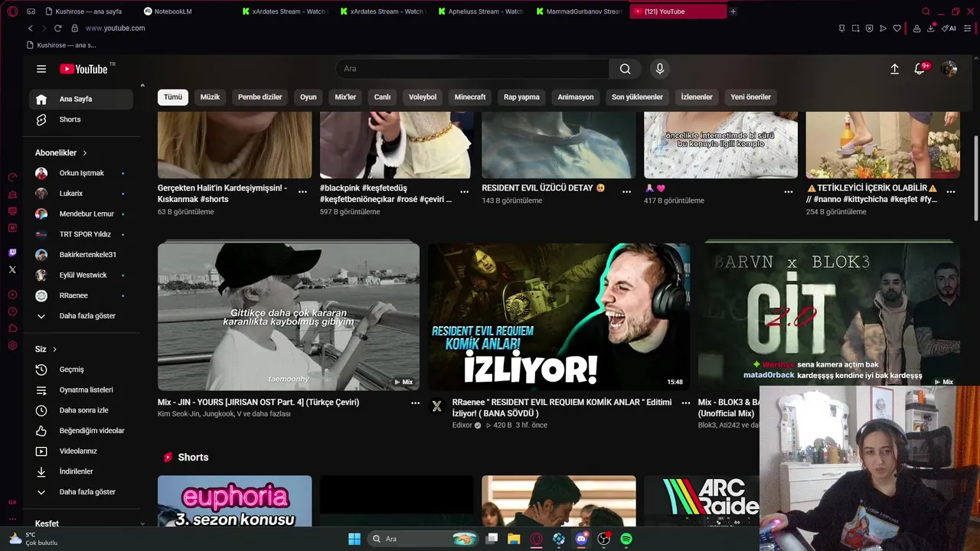Open the account avatar menu

click(949, 69)
